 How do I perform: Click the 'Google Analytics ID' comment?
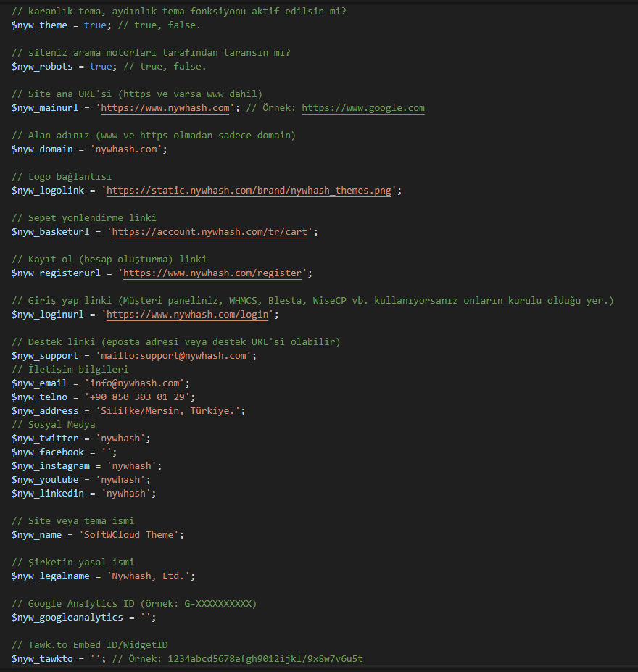click(x=134, y=604)
